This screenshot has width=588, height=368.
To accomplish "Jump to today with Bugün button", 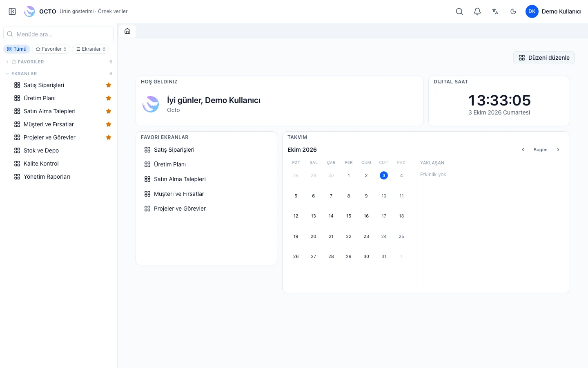I will [x=541, y=150].
